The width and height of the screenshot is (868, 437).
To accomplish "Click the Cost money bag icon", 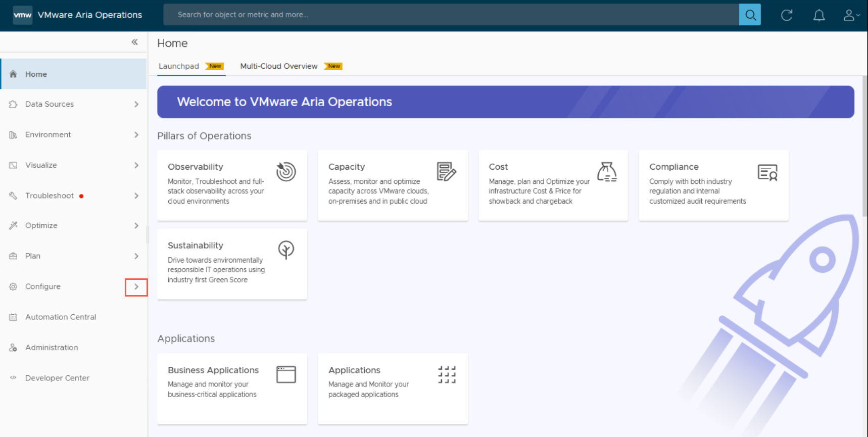I will 607,172.
